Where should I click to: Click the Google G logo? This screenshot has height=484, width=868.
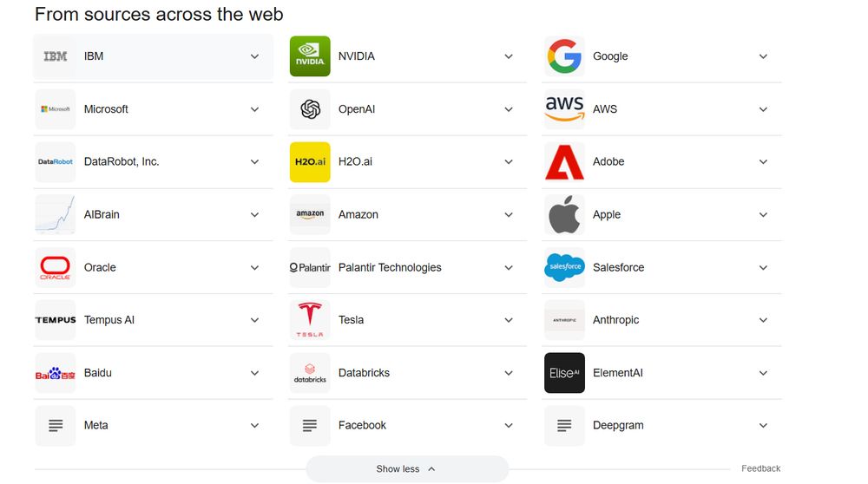tap(564, 56)
